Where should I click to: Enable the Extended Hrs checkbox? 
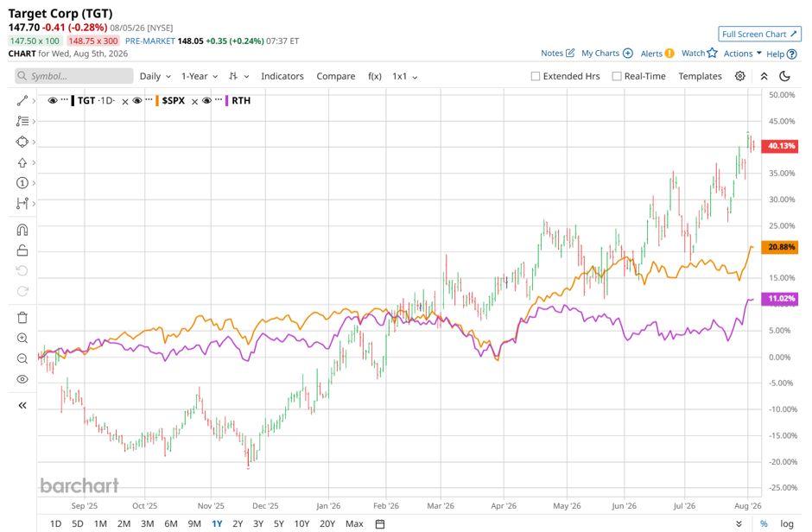pos(536,76)
